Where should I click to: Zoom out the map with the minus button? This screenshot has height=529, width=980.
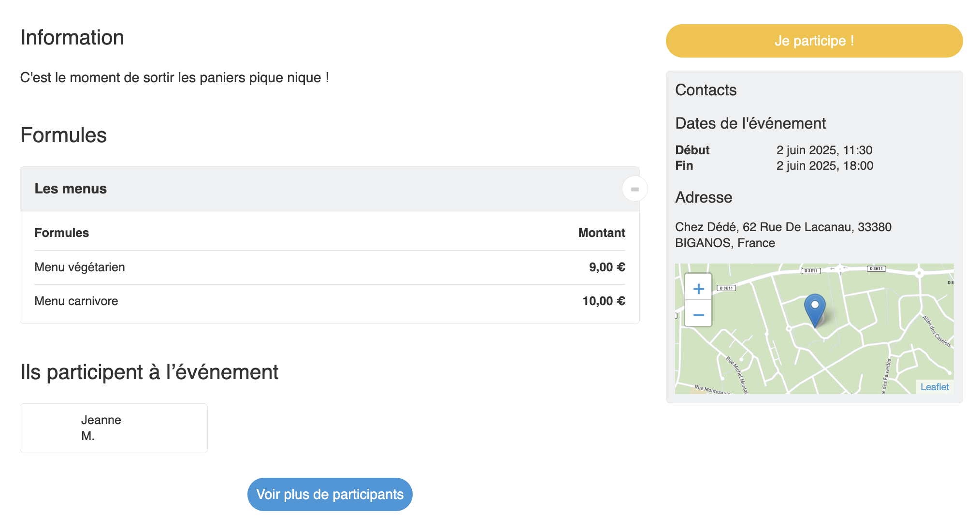[698, 314]
